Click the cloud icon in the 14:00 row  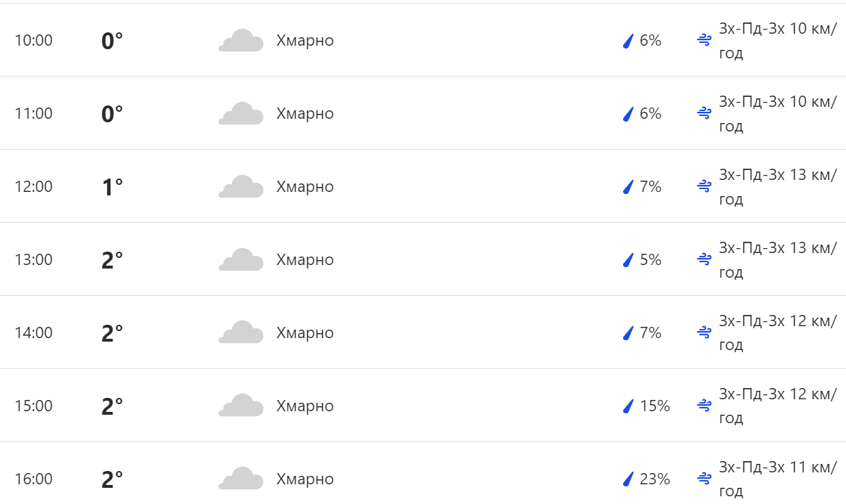pyautogui.click(x=241, y=332)
